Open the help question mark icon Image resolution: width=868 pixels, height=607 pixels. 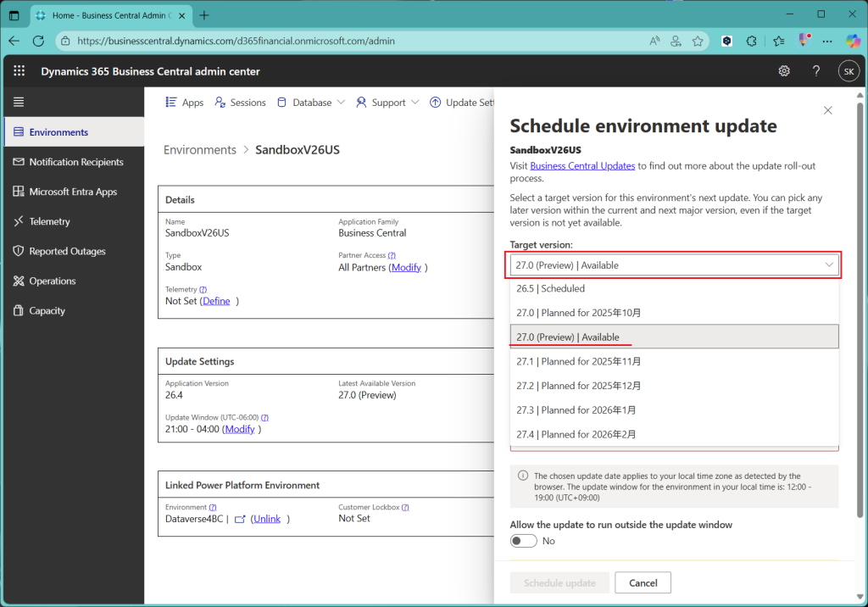(x=816, y=71)
